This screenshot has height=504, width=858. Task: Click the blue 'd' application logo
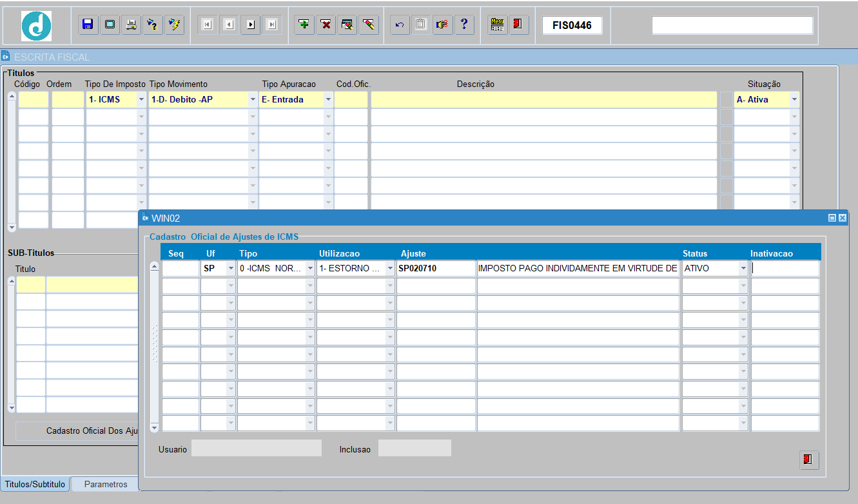(x=37, y=26)
